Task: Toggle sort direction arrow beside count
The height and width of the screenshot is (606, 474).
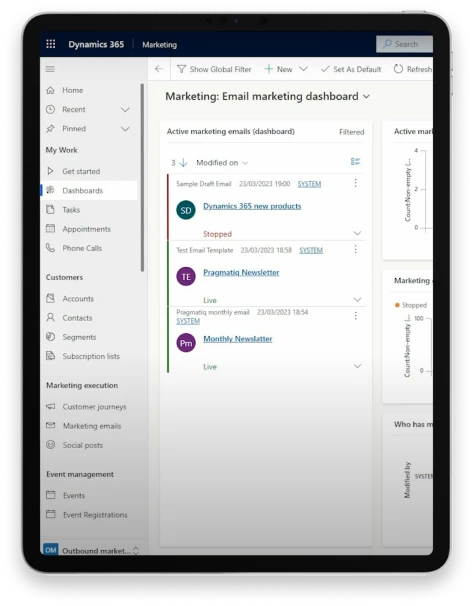Action: (184, 163)
